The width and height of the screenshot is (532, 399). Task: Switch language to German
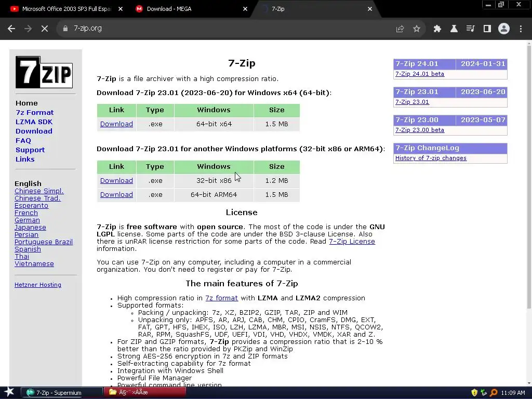(27, 220)
